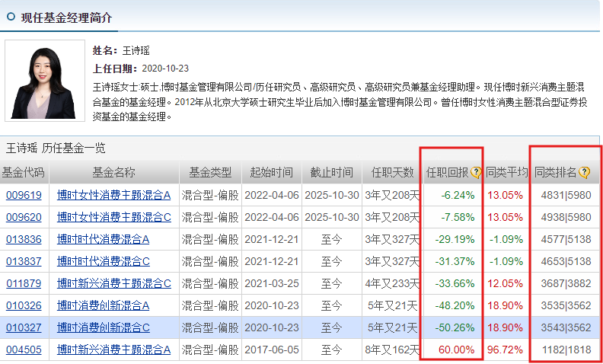Click the ranking cell 1182|1818

click(567, 350)
